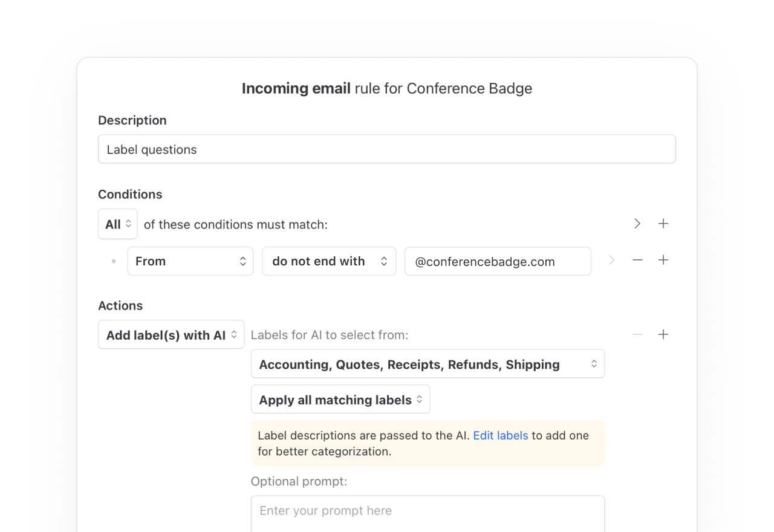The height and width of the screenshot is (532, 774).
Task: Click the nesting chevron beside the All conditions row
Action: [x=637, y=224]
